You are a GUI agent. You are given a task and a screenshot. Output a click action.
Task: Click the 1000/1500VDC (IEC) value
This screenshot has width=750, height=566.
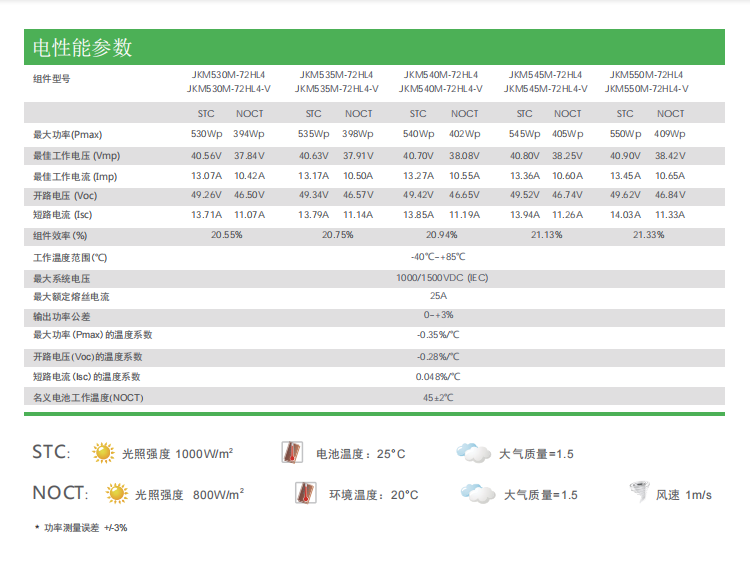[442, 278]
